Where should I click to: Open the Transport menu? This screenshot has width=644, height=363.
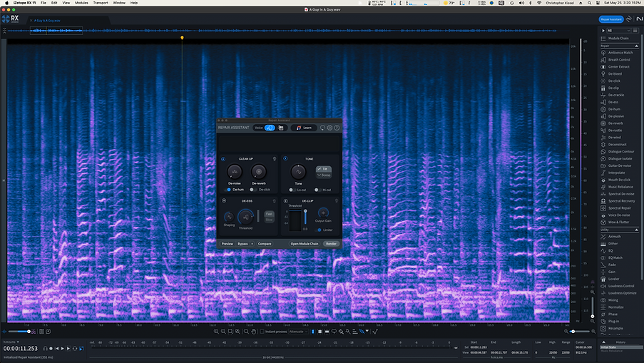click(101, 3)
